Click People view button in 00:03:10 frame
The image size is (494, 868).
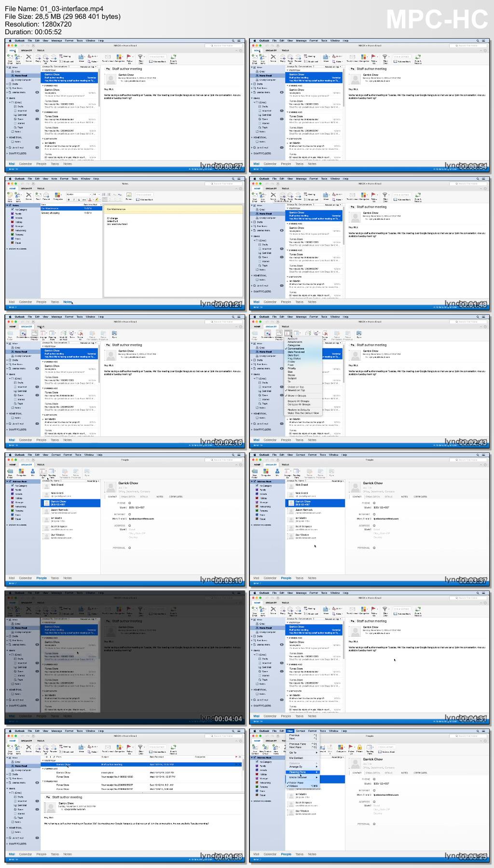pyautogui.click(x=41, y=578)
